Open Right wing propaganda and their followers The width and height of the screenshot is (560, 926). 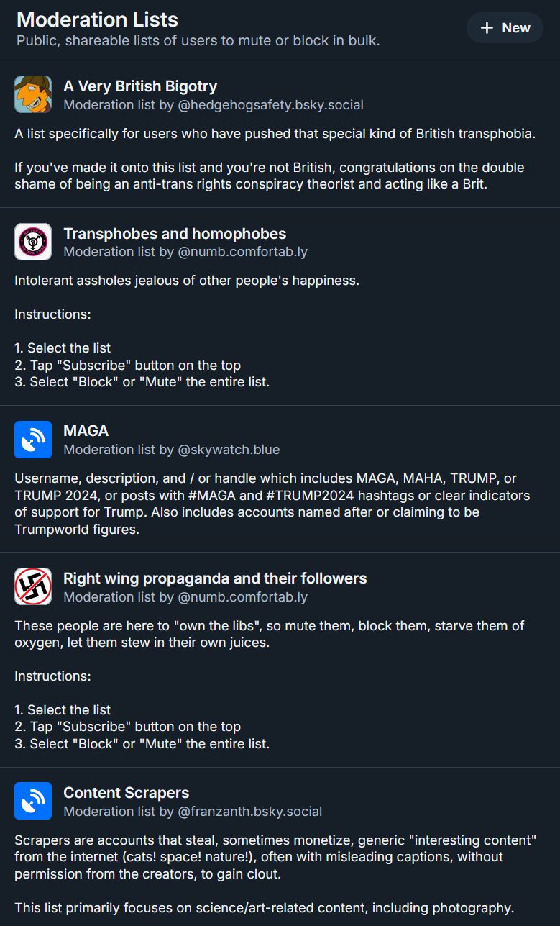click(215, 578)
